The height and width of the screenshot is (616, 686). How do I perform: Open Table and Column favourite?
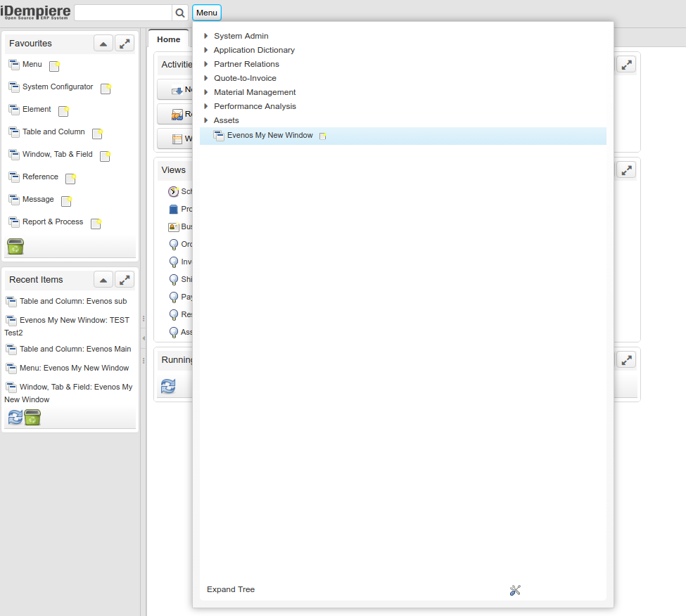(53, 131)
